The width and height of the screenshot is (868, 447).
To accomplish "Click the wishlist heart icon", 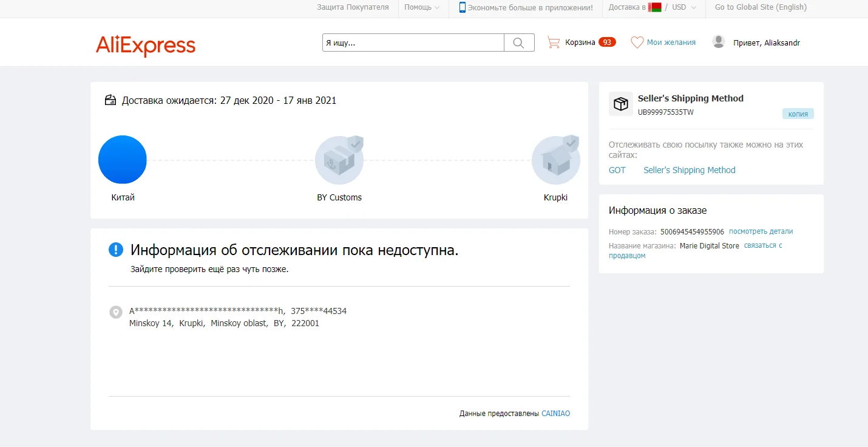I will [637, 43].
